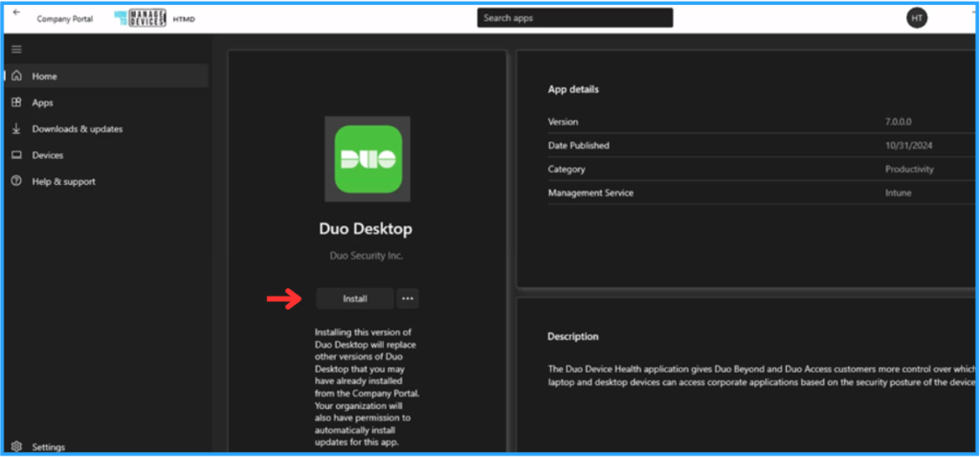The image size is (980, 457).
Task: Click the App details heading
Action: coord(573,89)
